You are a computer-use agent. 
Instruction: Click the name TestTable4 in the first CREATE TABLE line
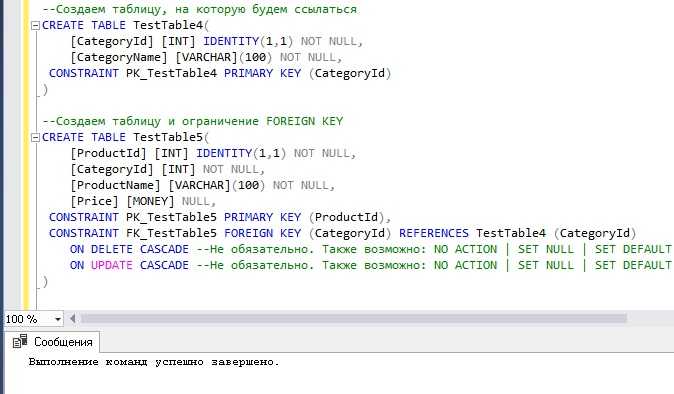click(x=168, y=25)
